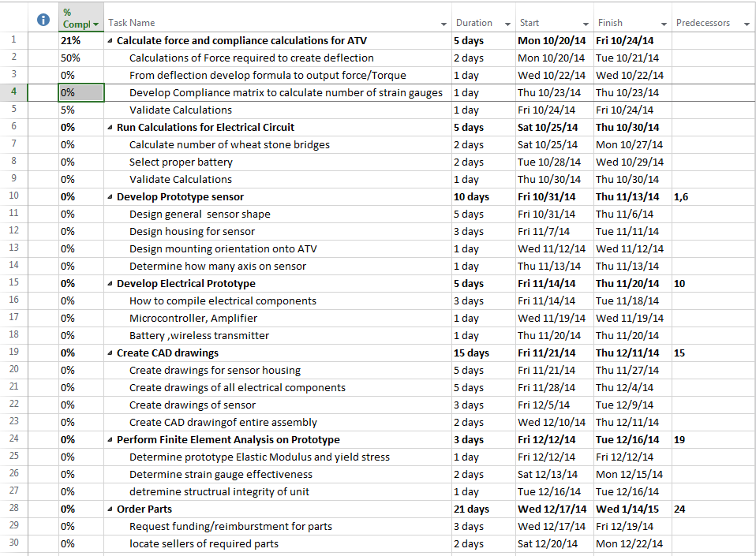
Task: Click predecessor '24' on Order Parts row
Action: coord(713,509)
